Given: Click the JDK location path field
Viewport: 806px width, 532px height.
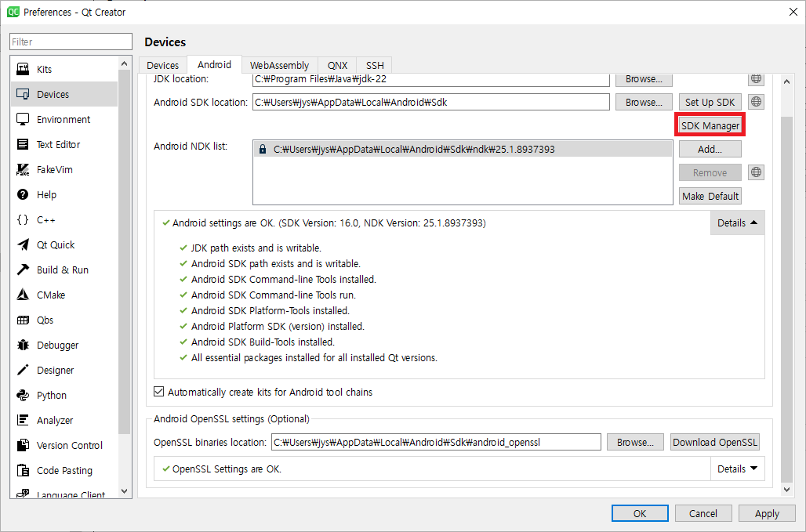Looking at the screenshot, I should (x=430, y=80).
